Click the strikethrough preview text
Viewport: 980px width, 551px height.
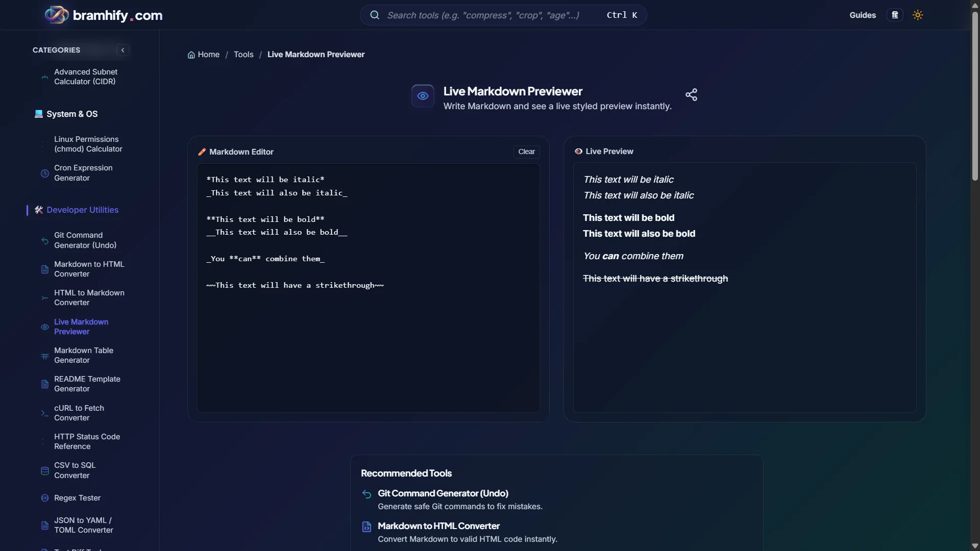pos(655,279)
